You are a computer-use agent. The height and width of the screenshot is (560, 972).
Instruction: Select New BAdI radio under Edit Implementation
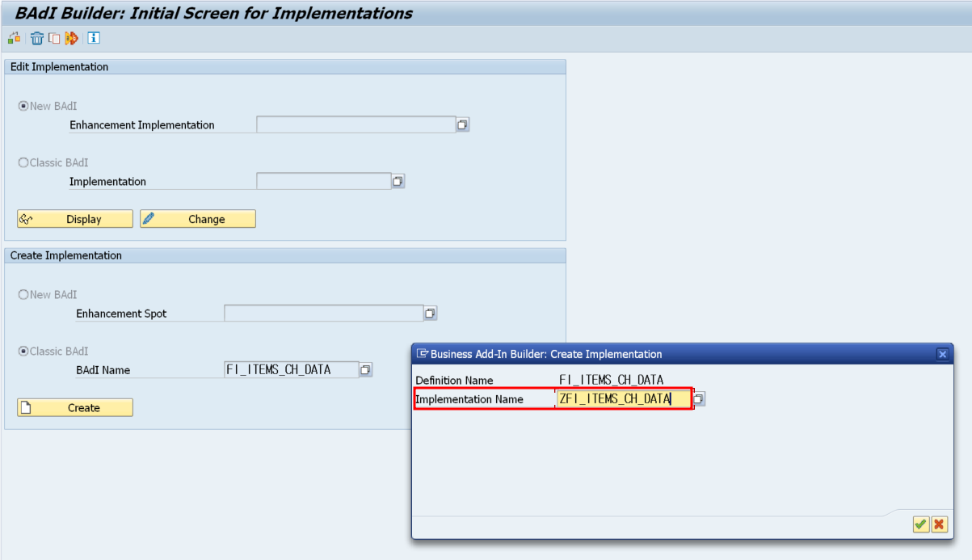(23, 106)
